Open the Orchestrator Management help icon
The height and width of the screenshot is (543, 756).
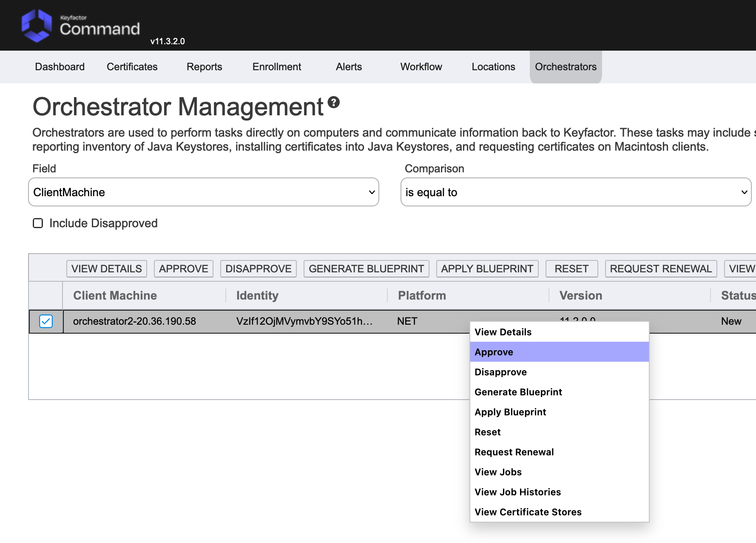(x=334, y=103)
